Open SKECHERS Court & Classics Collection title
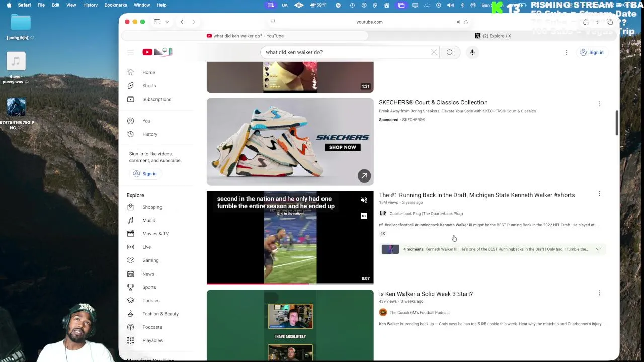The height and width of the screenshot is (362, 644). pyautogui.click(x=433, y=102)
